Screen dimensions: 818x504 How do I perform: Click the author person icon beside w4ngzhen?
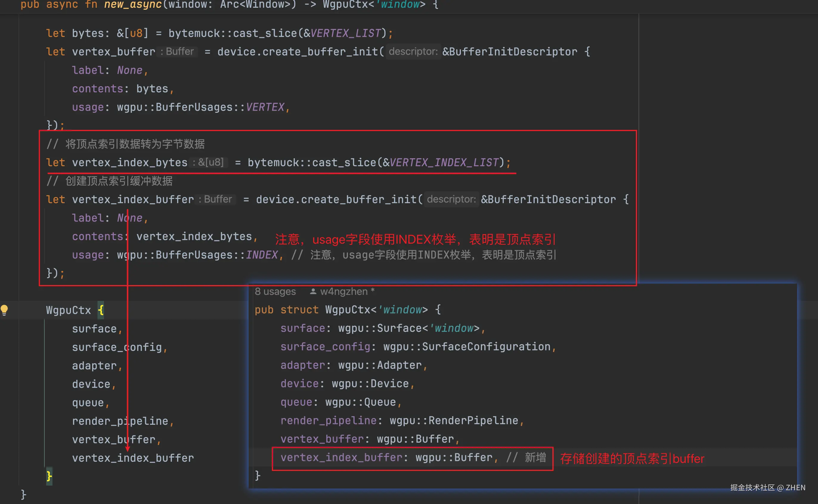tap(313, 291)
